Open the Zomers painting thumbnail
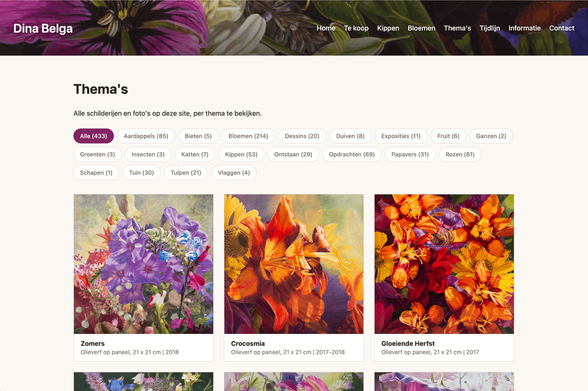588x391 pixels. (144, 264)
